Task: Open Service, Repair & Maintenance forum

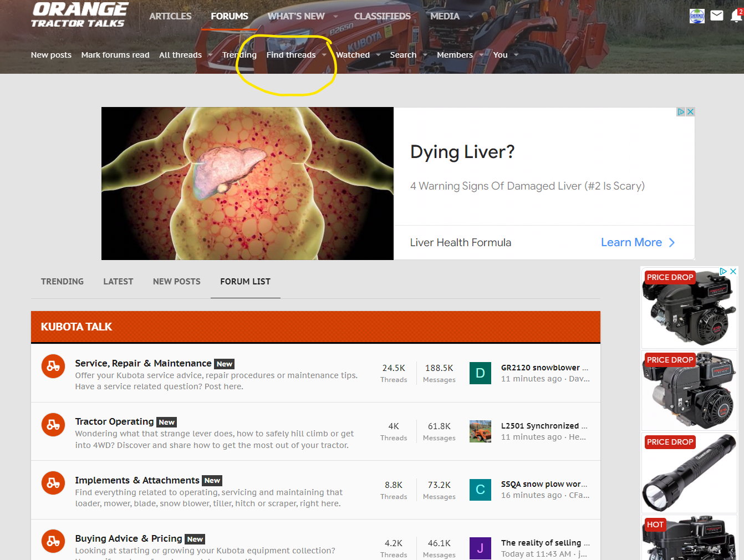Action: (x=143, y=363)
